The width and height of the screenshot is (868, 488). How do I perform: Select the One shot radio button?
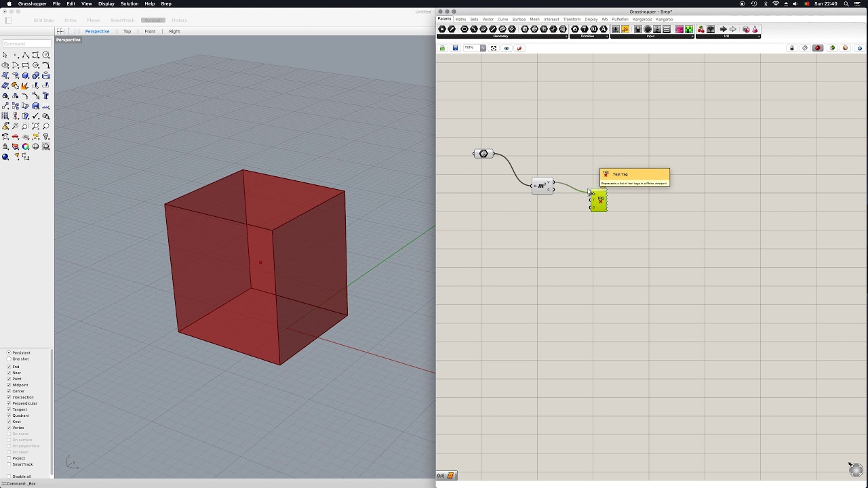pyautogui.click(x=9, y=359)
